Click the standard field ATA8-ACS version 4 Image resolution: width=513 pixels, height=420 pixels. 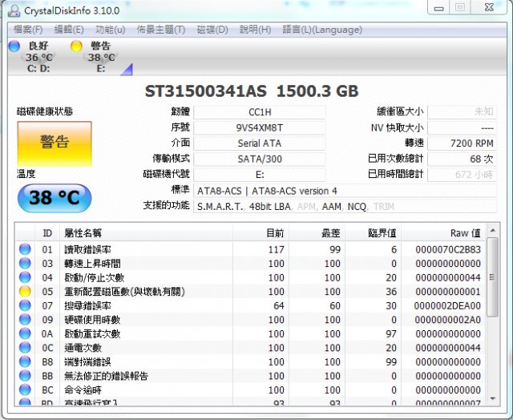[345, 191]
